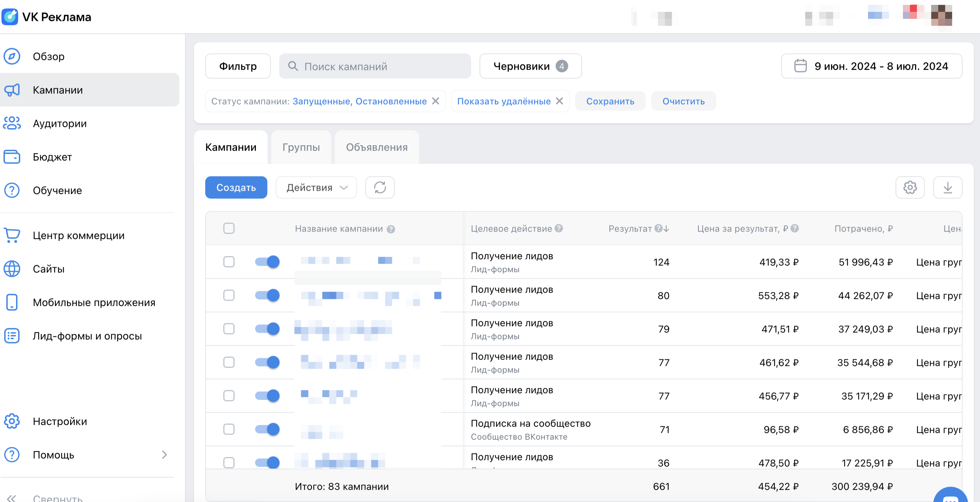Open the Сайты globe icon
Image resolution: width=980 pixels, height=502 pixels.
pos(12,269)
